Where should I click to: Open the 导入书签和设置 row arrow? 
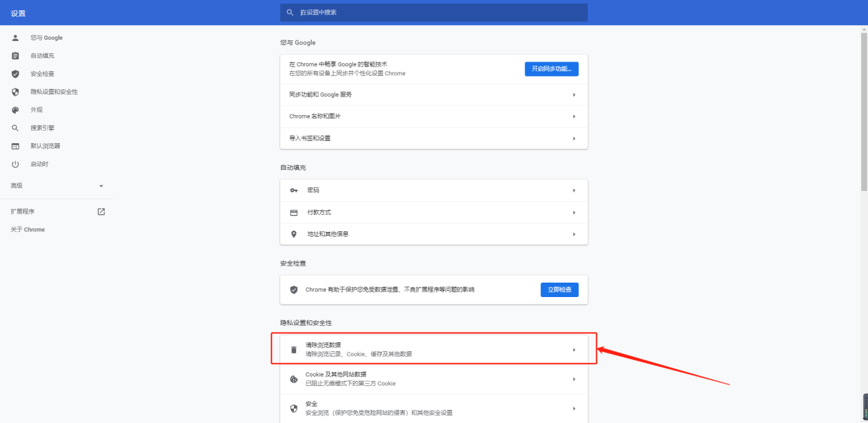click(574, 138)
